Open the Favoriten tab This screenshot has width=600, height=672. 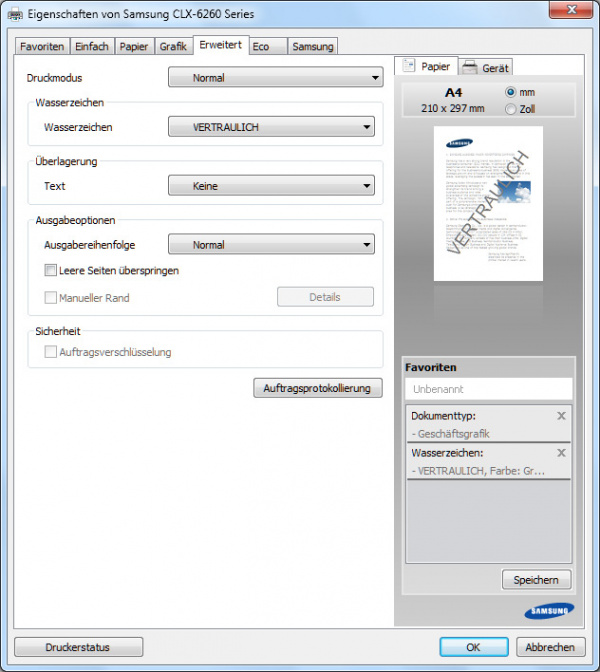click(x=42, y=47)
